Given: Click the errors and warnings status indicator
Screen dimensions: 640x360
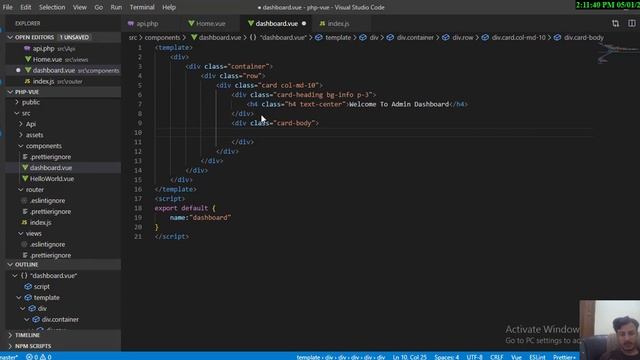Looking at the screenshot, I should point(39,357).
